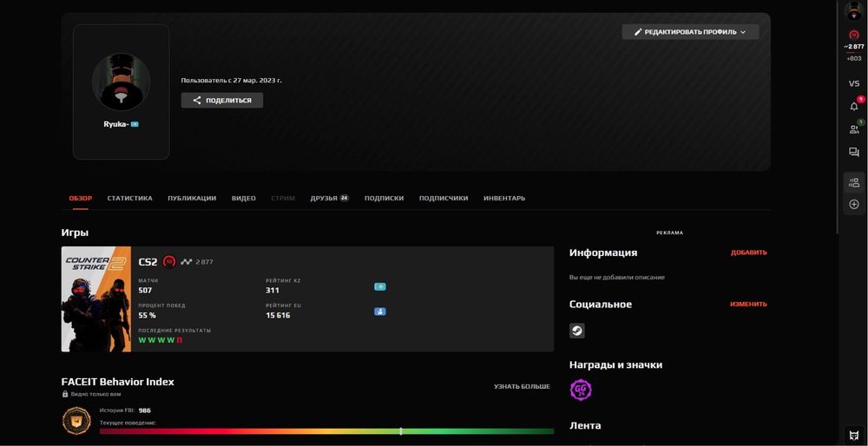Open the party members sidebar icon
Screen dimensions: 868x446
854,182
